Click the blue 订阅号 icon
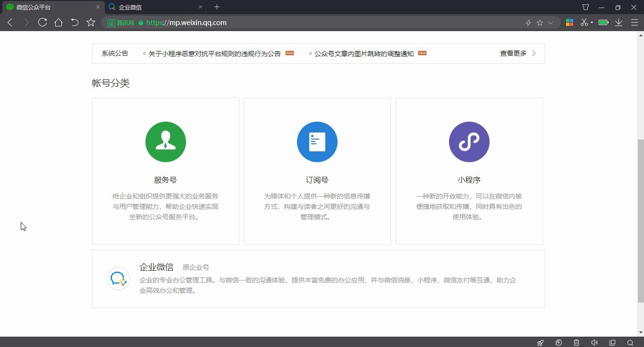Viewport: 644px width, 347px height. pyautogui.click(x=317, y=142)
